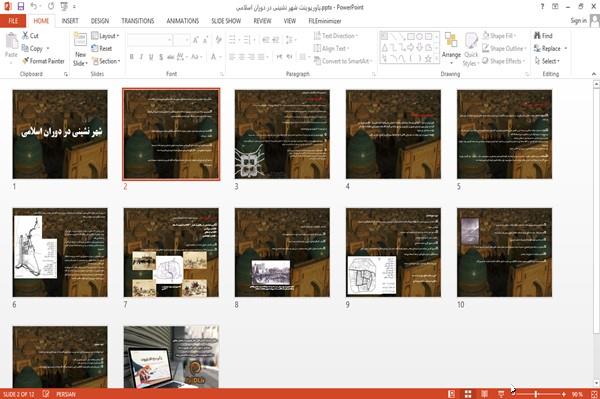The width and height of the screenshot is (600, 399).
Task: Switch to the VIEW tab
Action: point(290,21)
